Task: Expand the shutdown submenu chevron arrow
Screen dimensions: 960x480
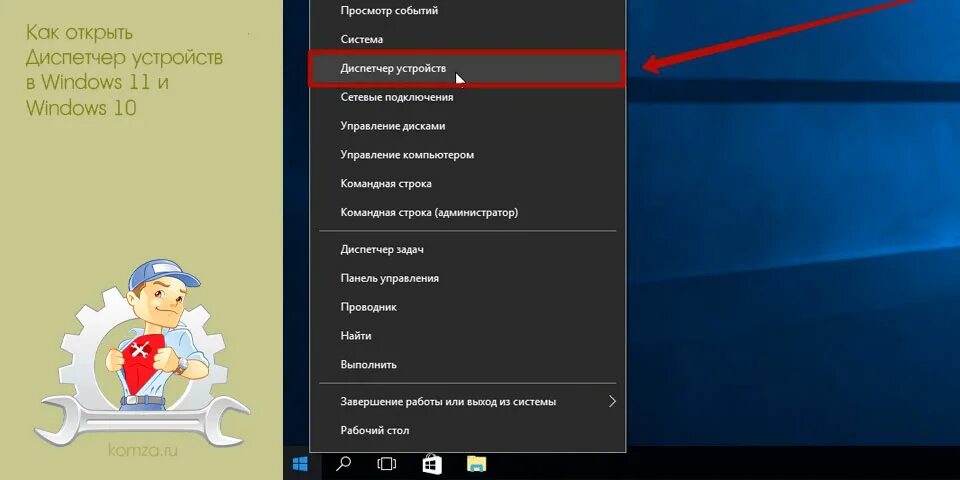Action: 612,402
